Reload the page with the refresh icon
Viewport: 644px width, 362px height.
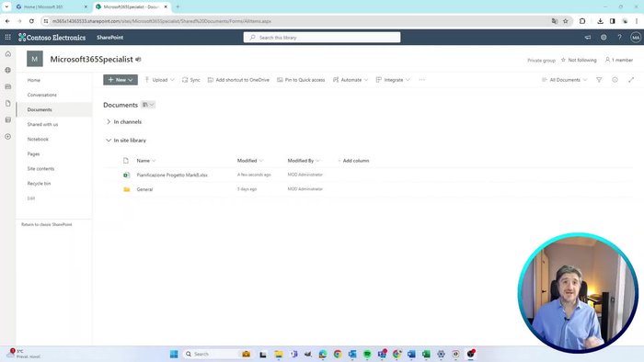(31, 21)
